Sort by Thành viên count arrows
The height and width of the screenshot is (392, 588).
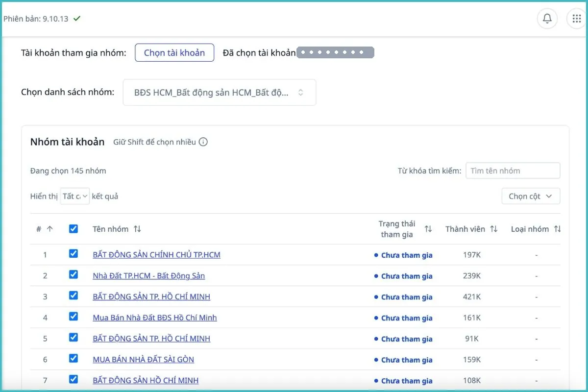(x=494, y=229)
